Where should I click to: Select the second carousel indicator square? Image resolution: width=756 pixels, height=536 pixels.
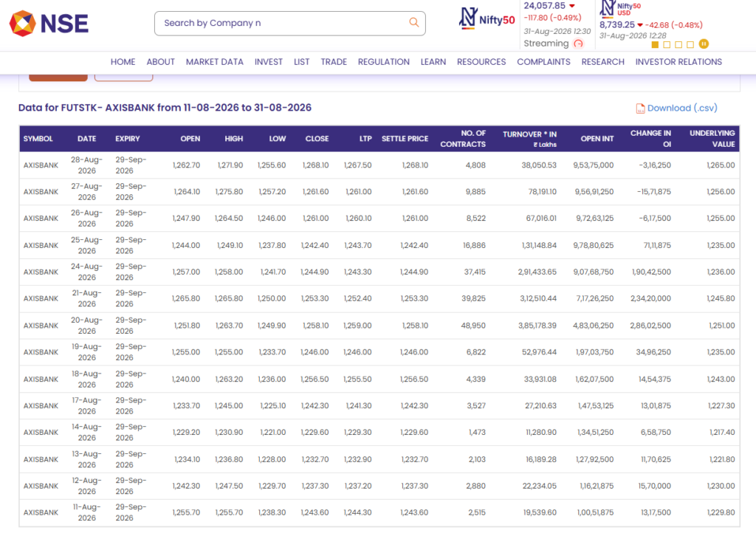tap(667, 44)
